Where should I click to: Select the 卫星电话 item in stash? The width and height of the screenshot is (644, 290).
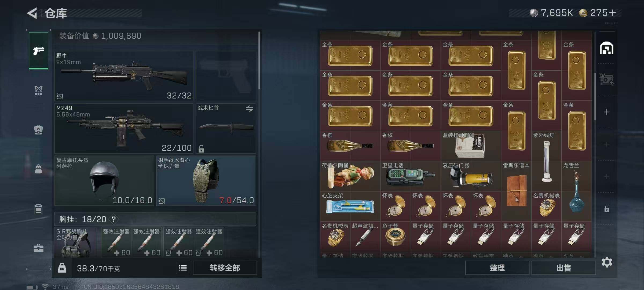click(x=411, y=176)
